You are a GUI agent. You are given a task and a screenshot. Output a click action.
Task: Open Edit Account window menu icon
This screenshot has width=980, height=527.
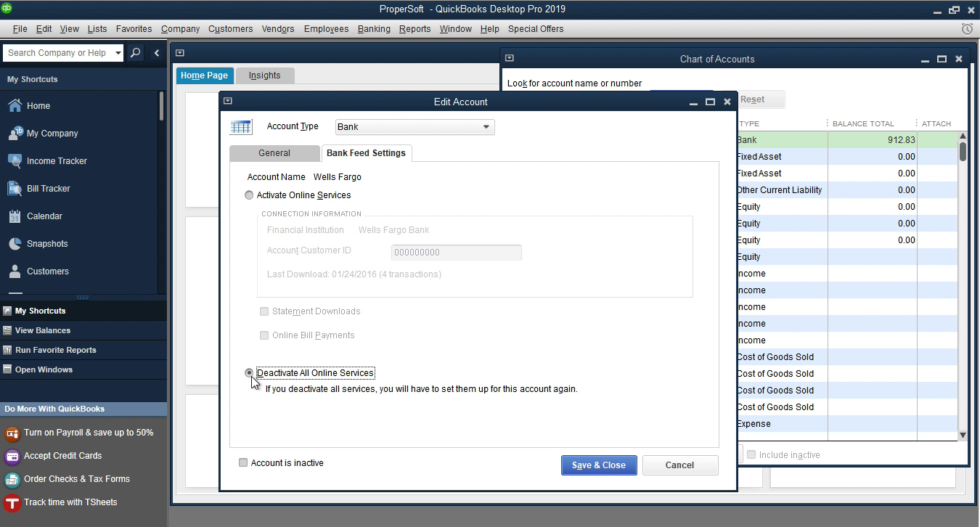[228, 101]
